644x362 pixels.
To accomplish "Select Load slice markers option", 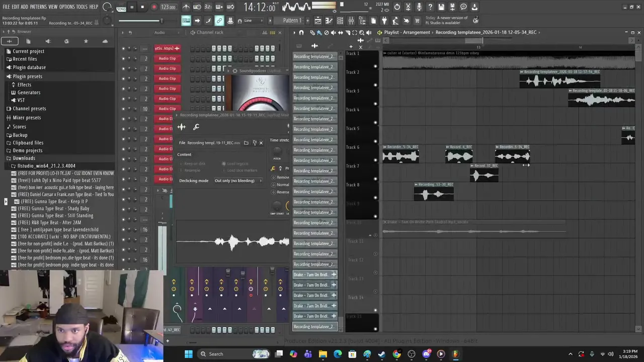I will (x=239, y=170).
